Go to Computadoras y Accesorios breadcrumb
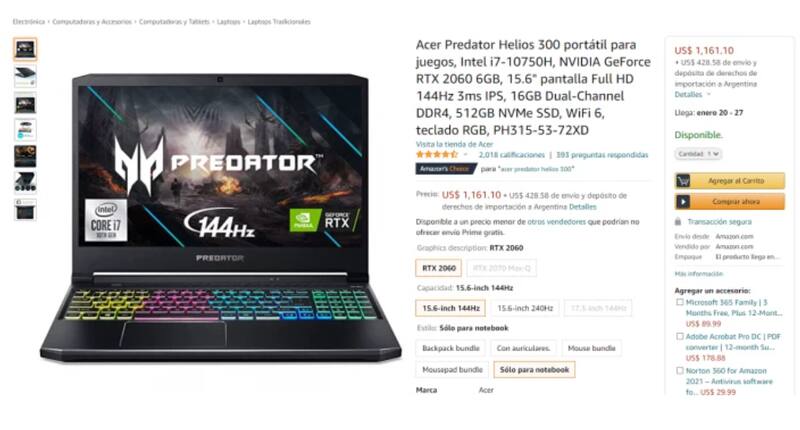 point(92,22)
